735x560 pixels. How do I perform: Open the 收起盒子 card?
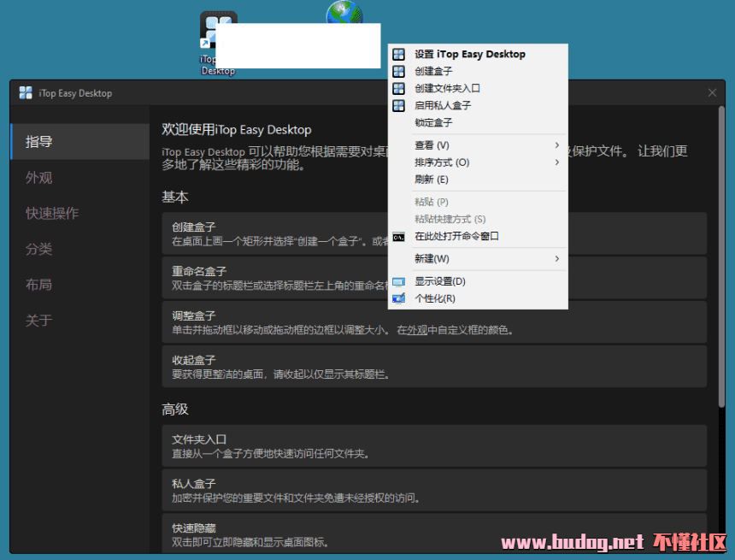click(x=434, y=366)
